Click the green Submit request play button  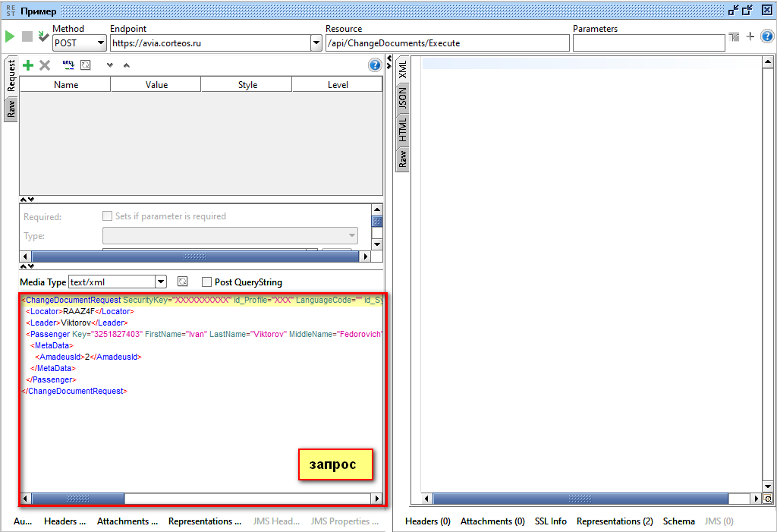(x=10, y=36)
